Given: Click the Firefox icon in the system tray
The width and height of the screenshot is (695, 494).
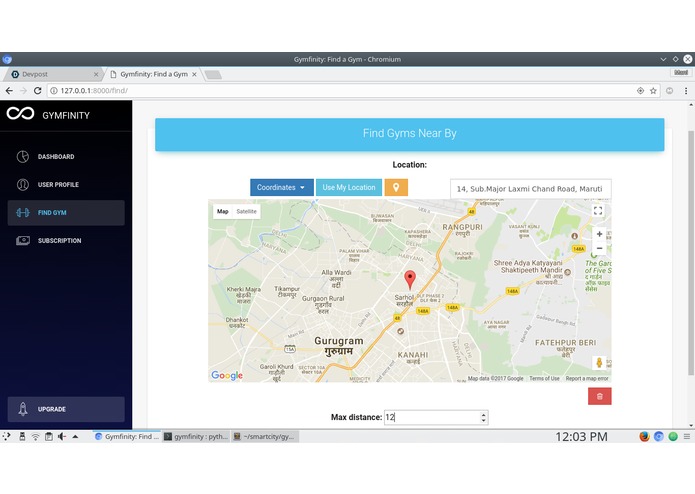Looking at the screenshot, I should pos(644,436).
